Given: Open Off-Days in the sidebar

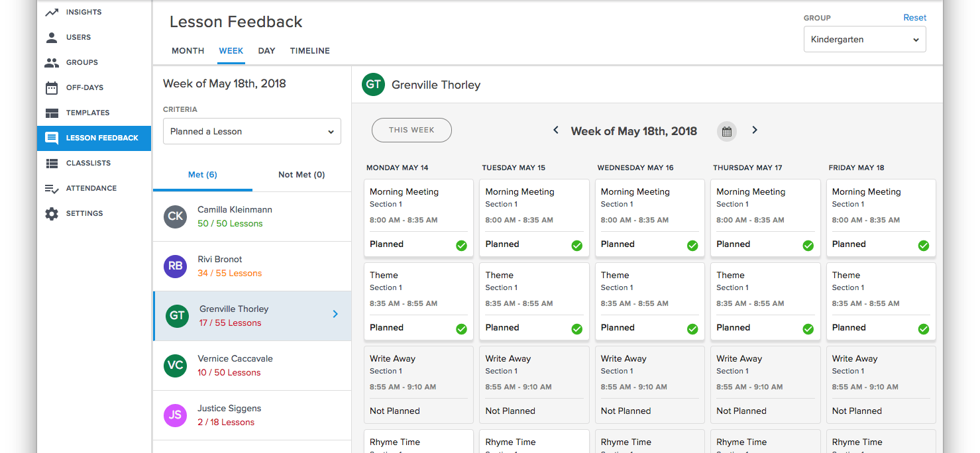Looking at the screenshot, I should [94, 87].
